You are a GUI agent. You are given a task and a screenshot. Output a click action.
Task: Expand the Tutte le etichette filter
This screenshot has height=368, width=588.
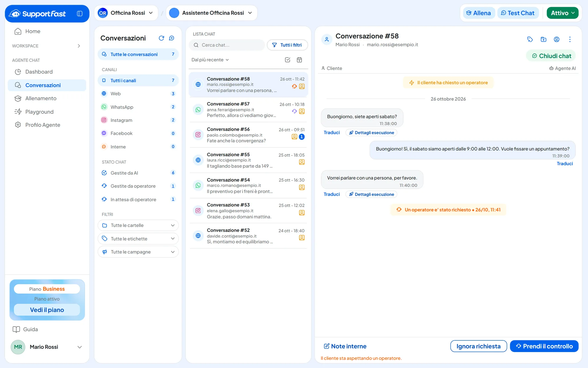(x=138, y=239)
